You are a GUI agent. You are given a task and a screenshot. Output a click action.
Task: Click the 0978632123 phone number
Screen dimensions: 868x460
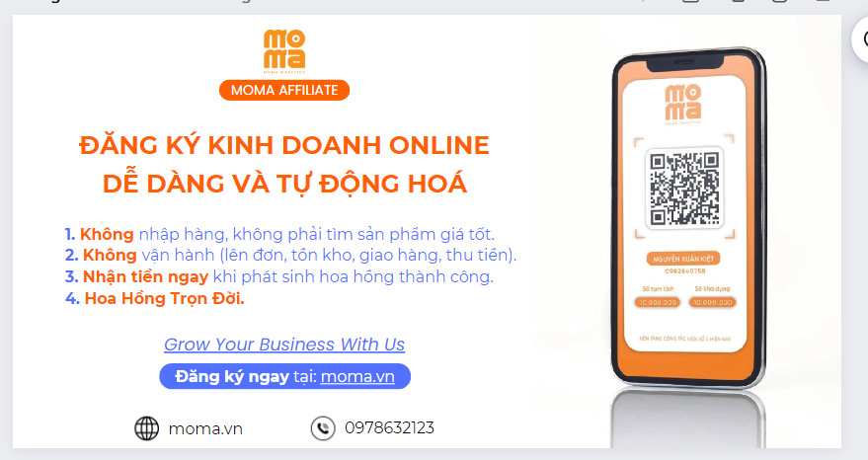[389, 427]
